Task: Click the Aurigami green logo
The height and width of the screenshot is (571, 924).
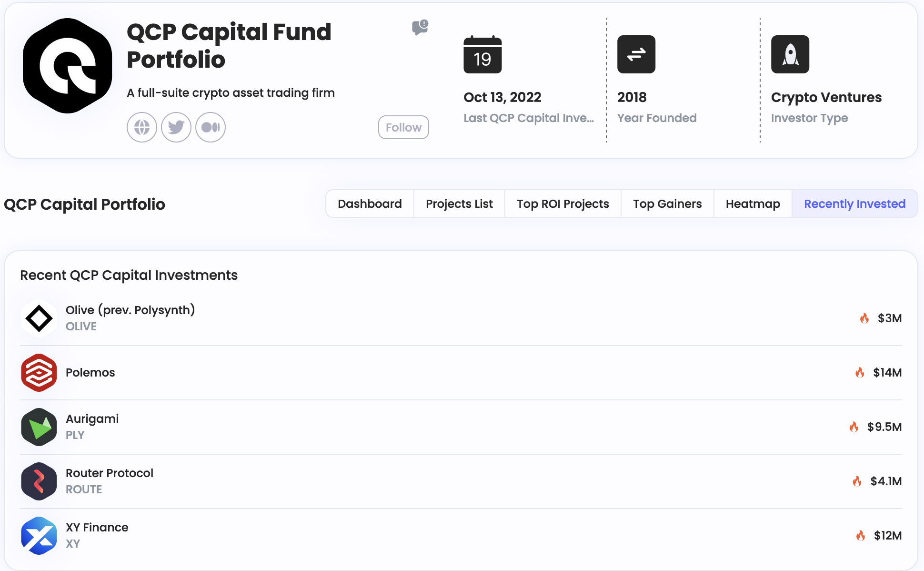Action: tap(39, 427)
